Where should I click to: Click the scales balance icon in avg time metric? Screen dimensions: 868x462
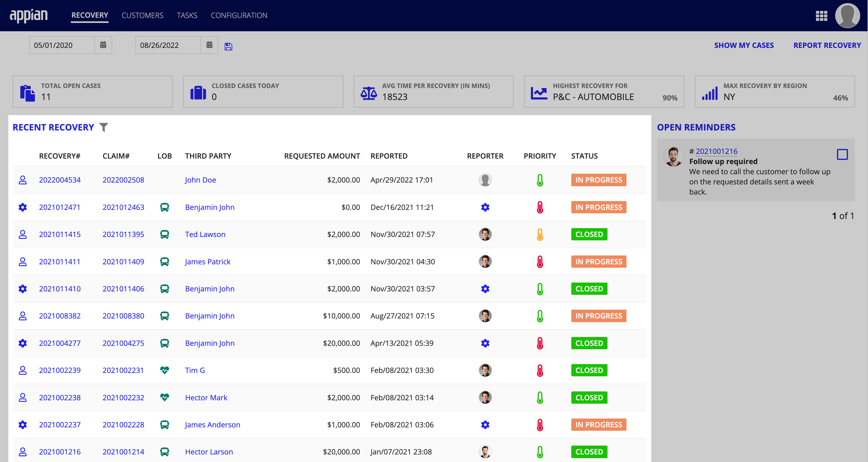[369, 93]
